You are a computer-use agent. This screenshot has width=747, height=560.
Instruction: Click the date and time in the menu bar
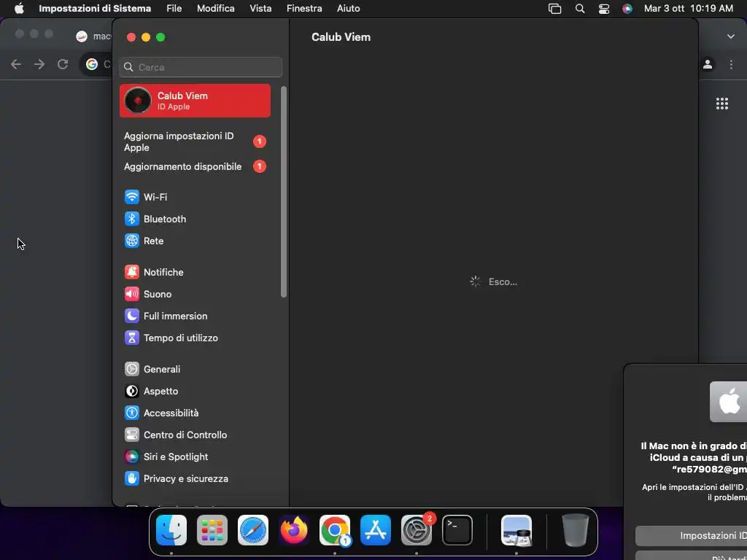click(x=689, y=9)
